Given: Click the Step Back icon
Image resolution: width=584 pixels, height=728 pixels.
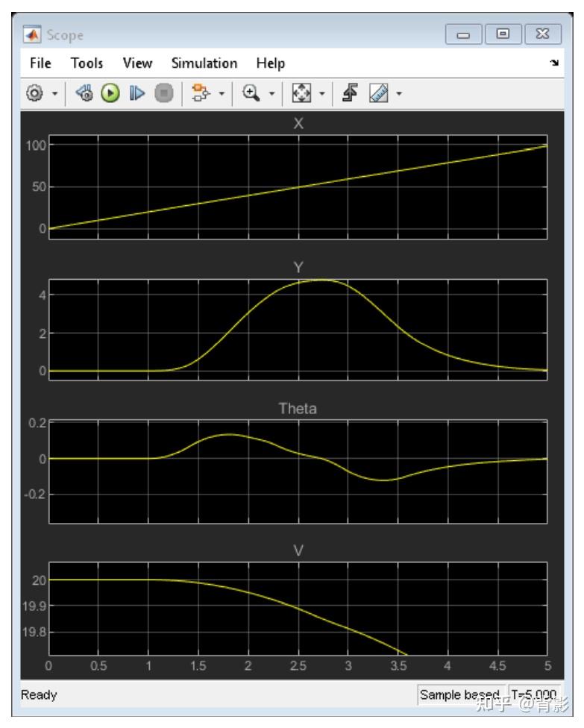Looking at the screenshot, I should [84, 92].
